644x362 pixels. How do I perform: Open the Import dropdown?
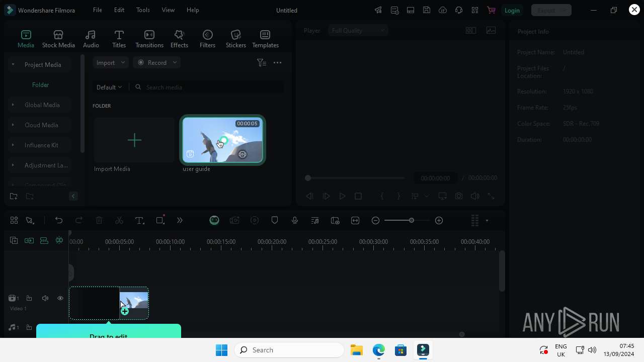tap(110, 63)
